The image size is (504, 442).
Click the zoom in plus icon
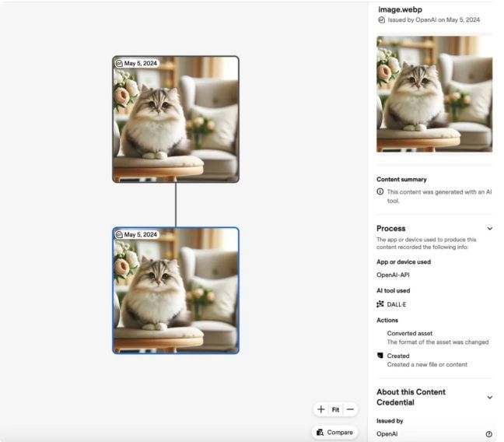tap(321, 409)
